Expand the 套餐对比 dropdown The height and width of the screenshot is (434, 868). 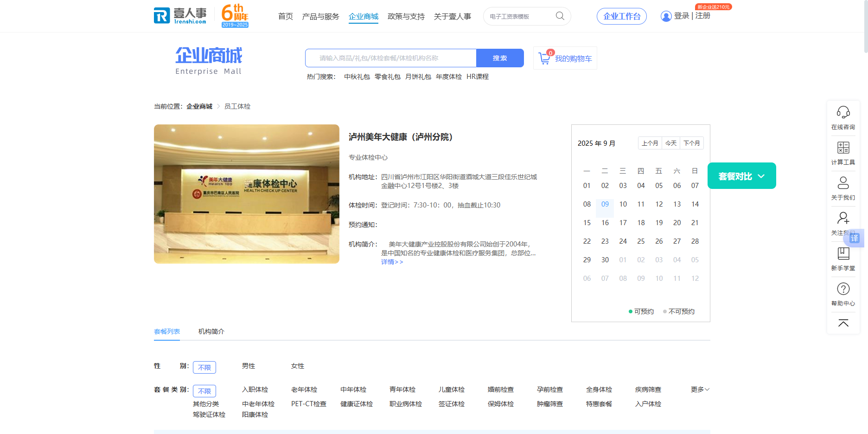point(741,176)
